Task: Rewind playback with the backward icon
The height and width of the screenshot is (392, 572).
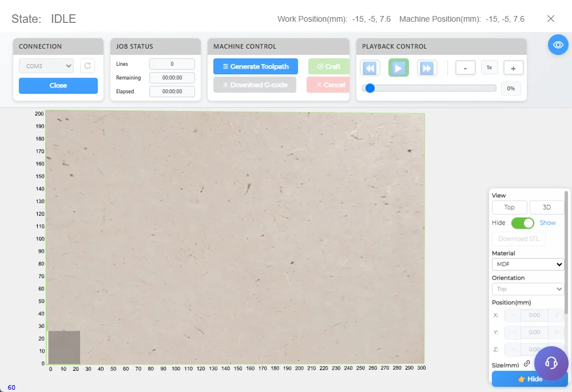Action: coord(370,68)
